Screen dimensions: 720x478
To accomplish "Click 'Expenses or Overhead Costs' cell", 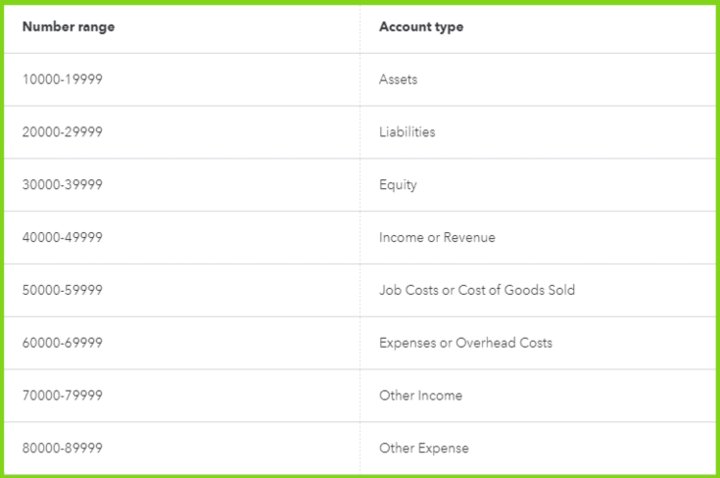I will (x=465, y=343).
